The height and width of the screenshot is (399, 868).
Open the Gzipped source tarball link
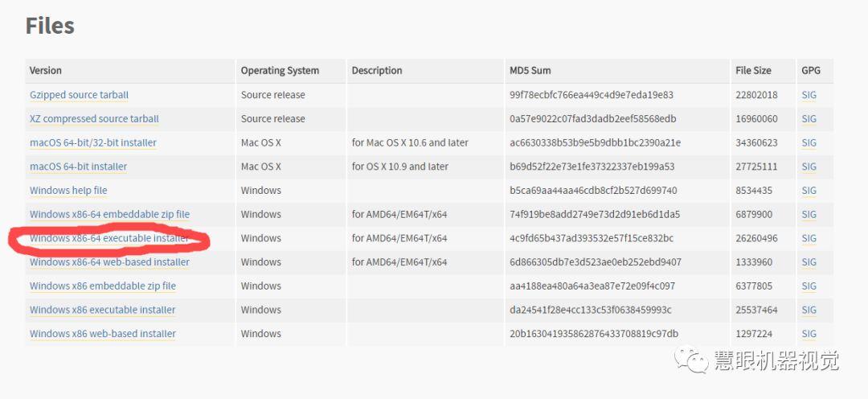pyautogui.click(x=79, y=95)
